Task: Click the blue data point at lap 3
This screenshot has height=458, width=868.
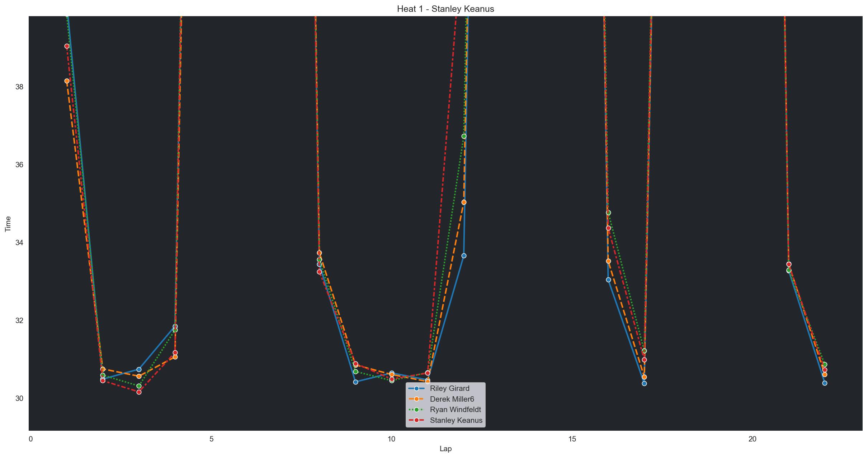Action: (x=139, y=369)
